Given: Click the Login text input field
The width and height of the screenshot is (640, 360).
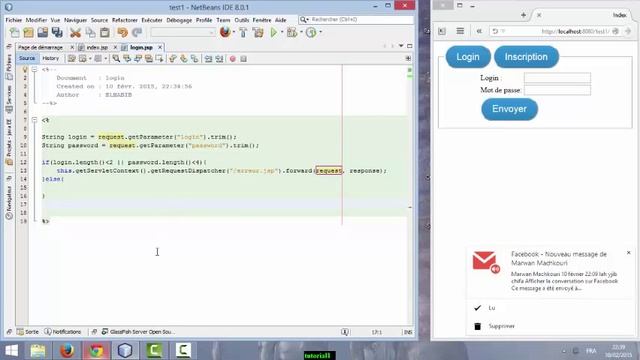Looking at the screenshot, I should click(557, 78).
